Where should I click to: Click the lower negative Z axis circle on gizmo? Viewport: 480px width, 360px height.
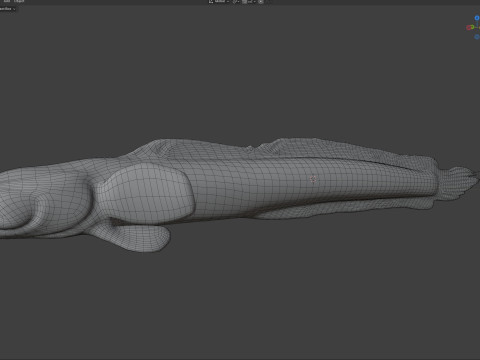[477, 37]
